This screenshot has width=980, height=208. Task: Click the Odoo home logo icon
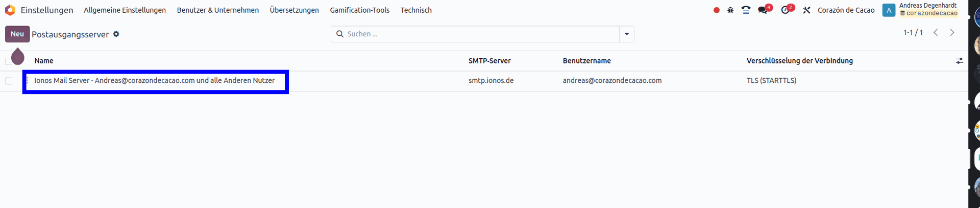point(10,10)
